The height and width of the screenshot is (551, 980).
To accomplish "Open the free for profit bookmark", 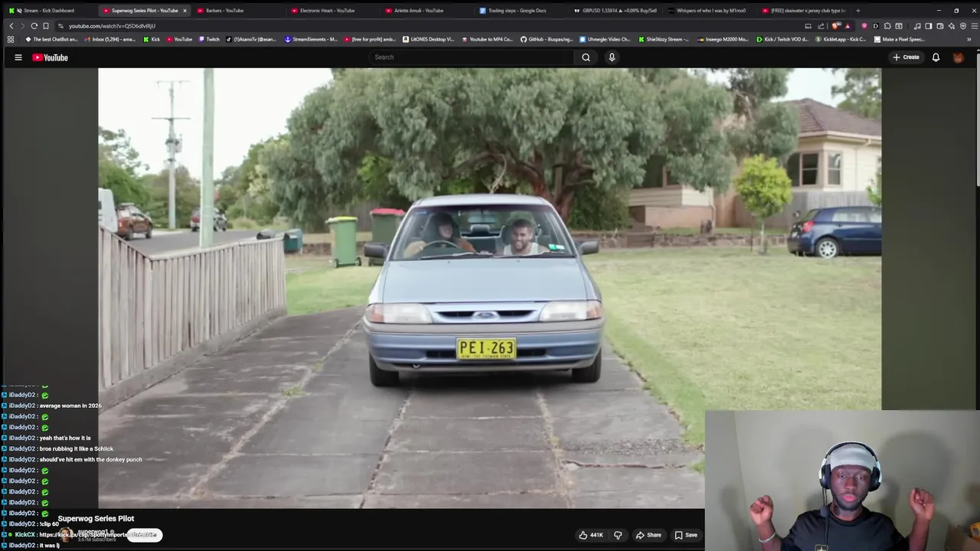I will [370, 39].
